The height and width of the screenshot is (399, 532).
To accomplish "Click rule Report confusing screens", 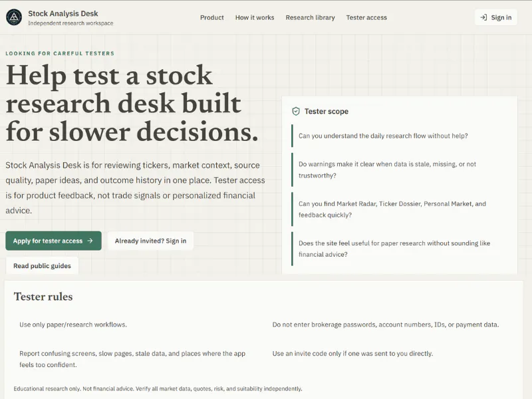I will (132, 359).
